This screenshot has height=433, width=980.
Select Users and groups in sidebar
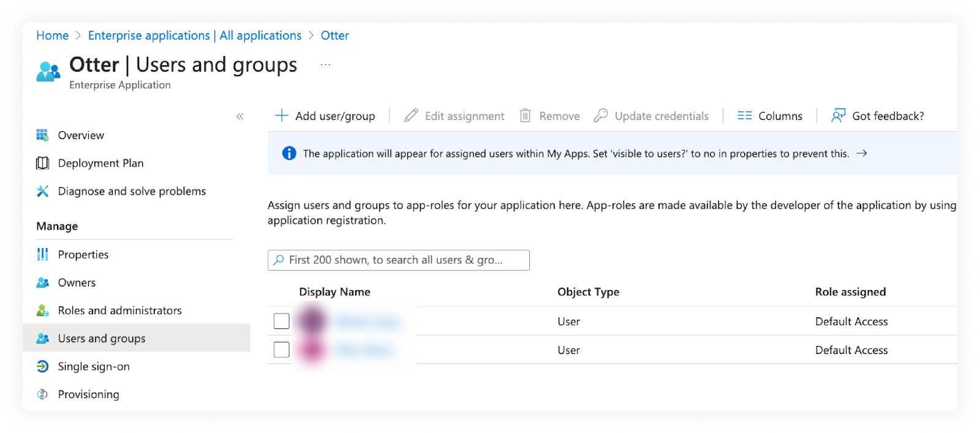point(137,338)
